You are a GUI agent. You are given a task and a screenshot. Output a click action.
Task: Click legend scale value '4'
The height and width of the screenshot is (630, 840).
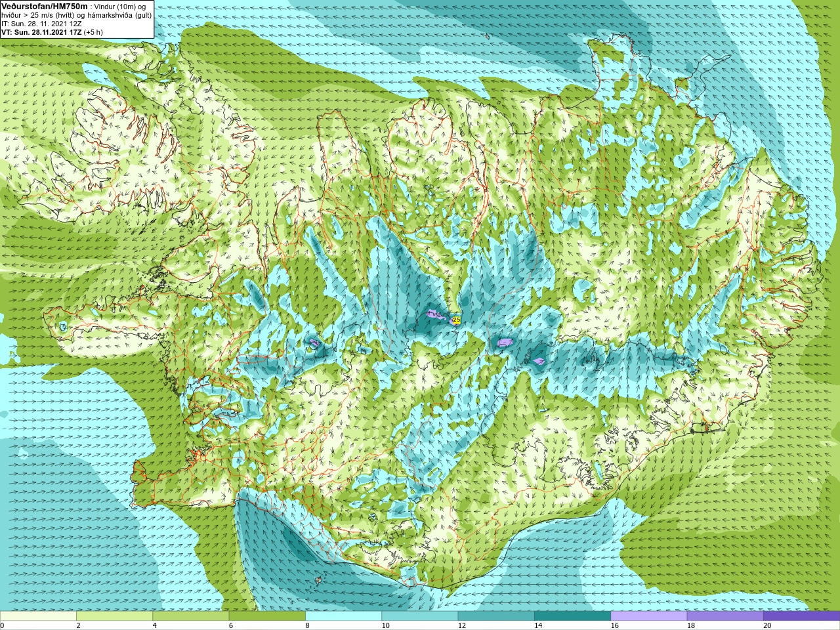tap(154, 625)
